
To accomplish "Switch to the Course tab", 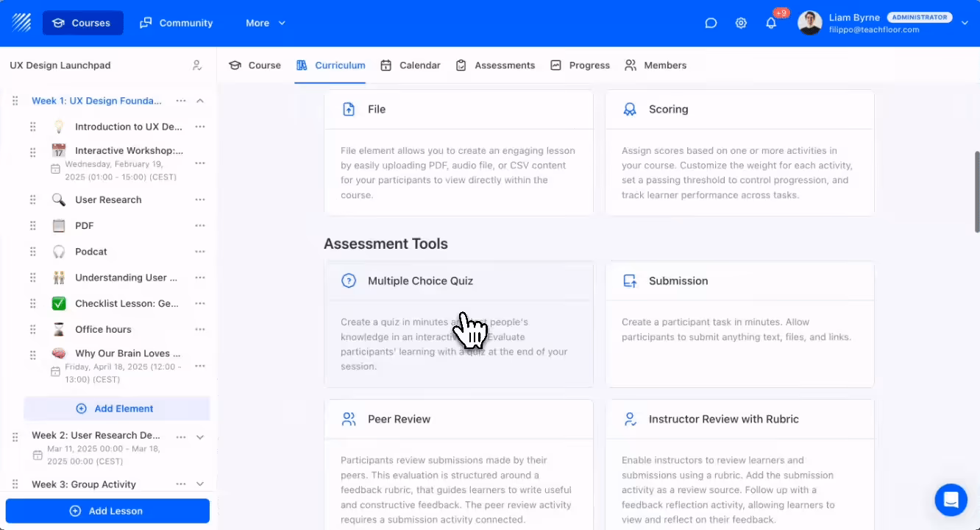I will pos(255,66).
